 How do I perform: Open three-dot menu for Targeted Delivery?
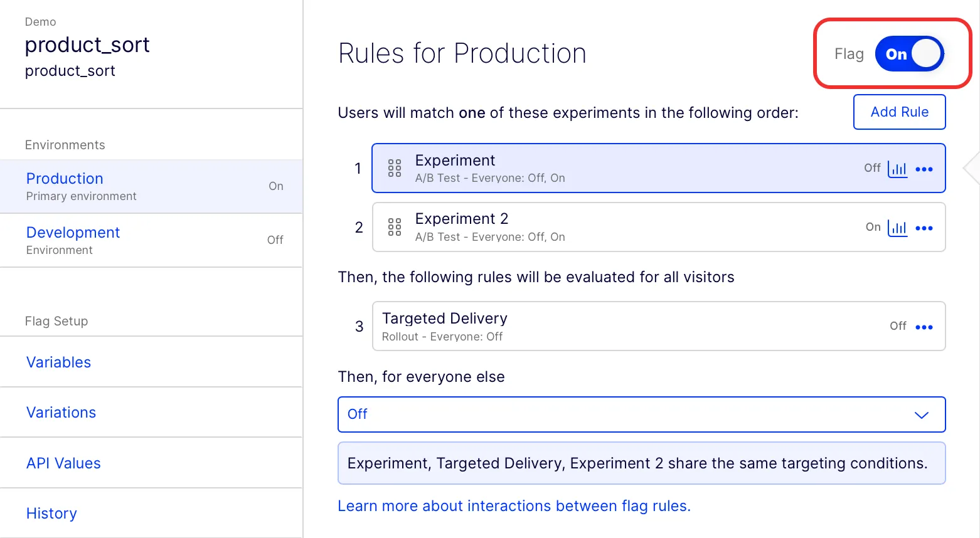[x=924, y=327]
